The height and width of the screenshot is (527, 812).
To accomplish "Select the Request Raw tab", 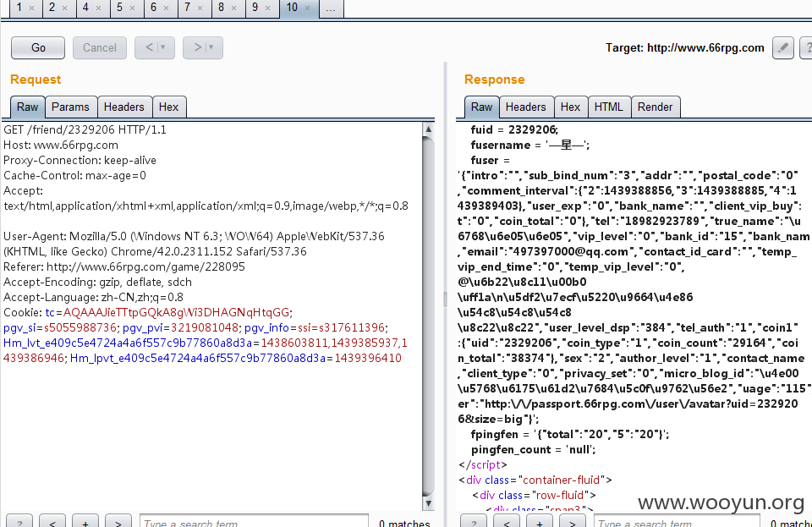I will pos(27,107).
